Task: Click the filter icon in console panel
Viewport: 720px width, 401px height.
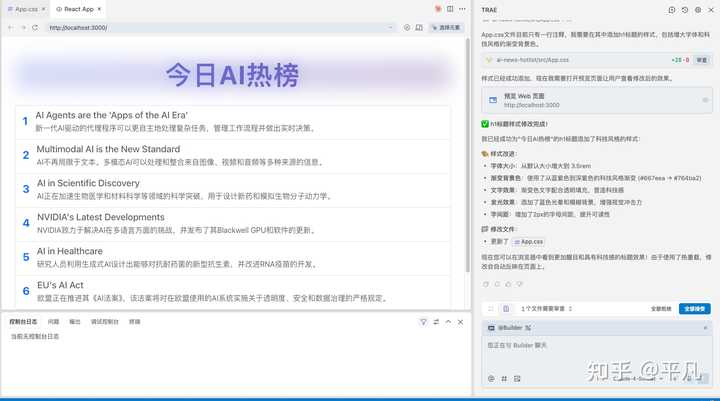Action: click(423, 322)
